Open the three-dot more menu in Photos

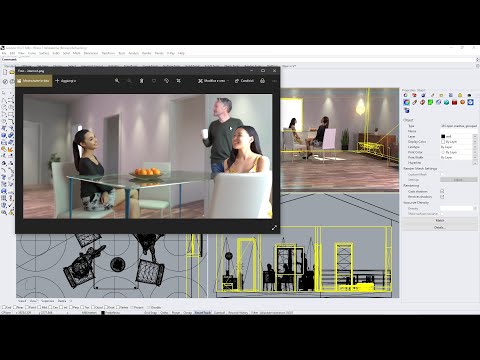(x=274, y=81)
